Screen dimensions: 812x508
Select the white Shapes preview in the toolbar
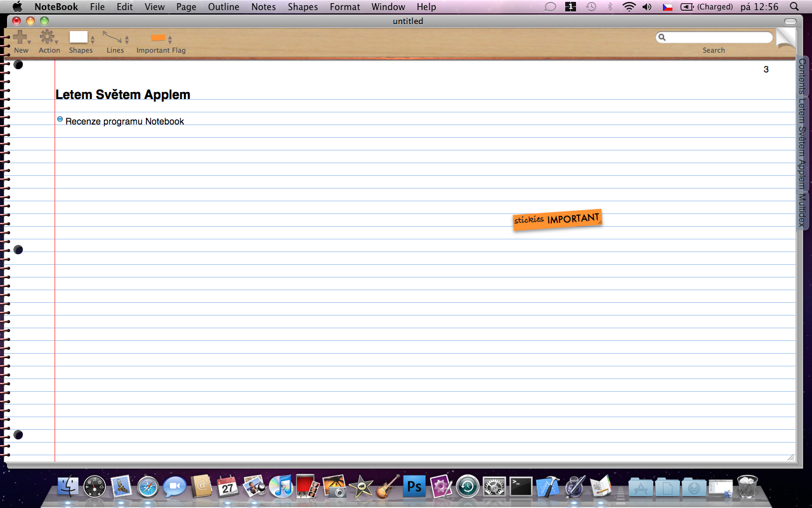78,37
